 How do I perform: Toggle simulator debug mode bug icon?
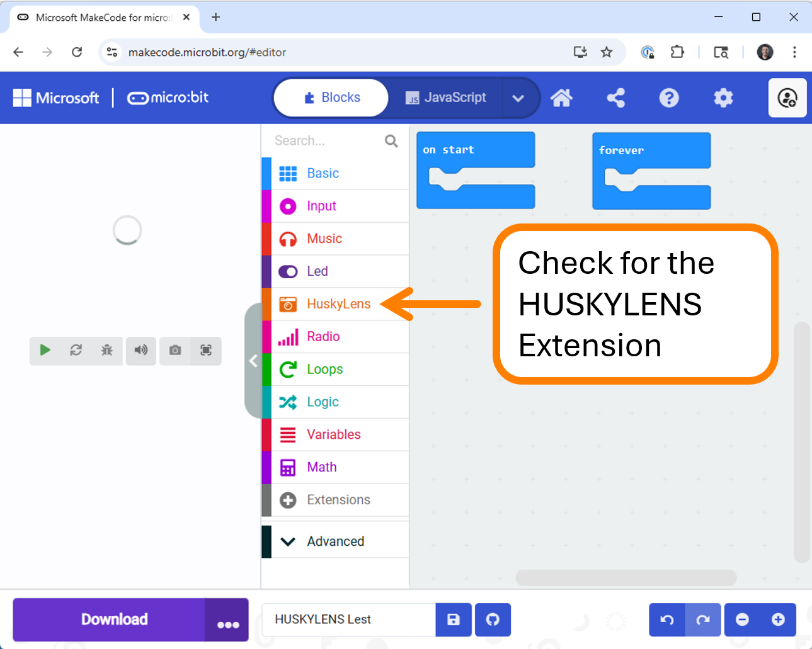[x=107, y=350]
